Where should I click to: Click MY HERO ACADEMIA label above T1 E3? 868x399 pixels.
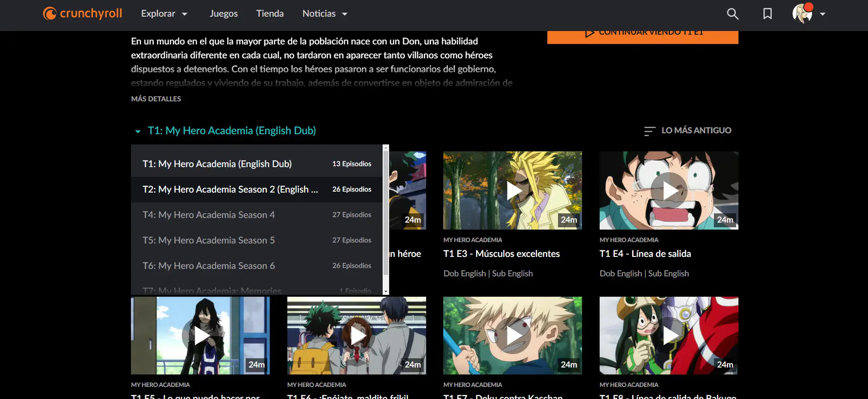point(472,240)
